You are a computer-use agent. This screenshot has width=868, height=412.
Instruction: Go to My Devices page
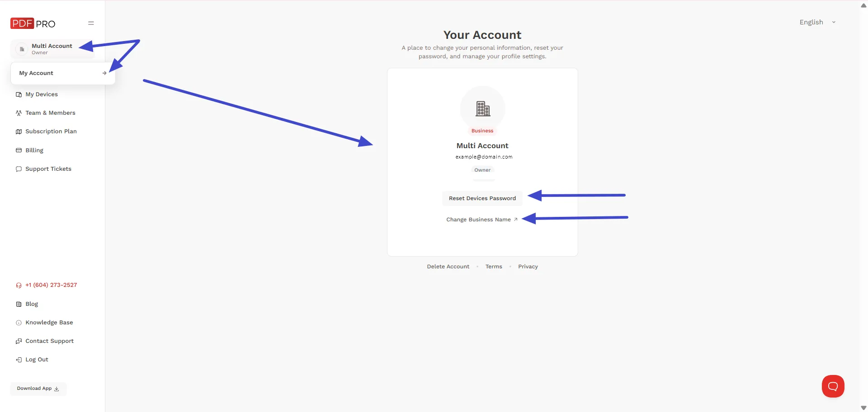pyautogui.click(x=42, y=94)
